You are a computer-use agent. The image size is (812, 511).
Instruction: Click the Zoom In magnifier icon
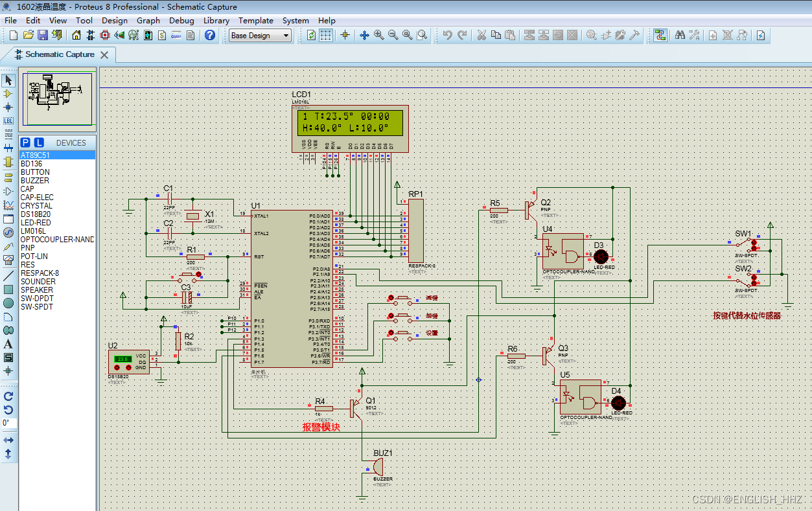[x=378, y=36]
